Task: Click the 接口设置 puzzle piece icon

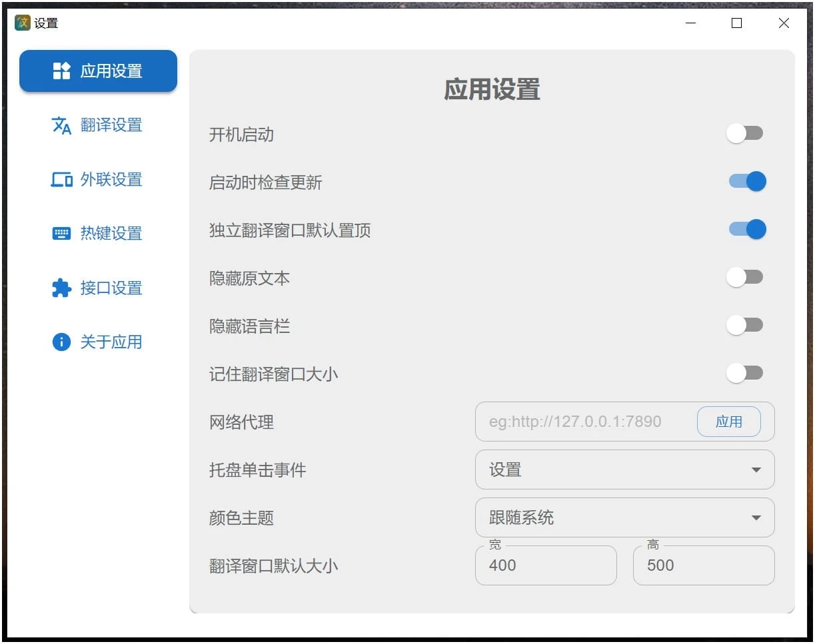Action: (x=61, y=288)
